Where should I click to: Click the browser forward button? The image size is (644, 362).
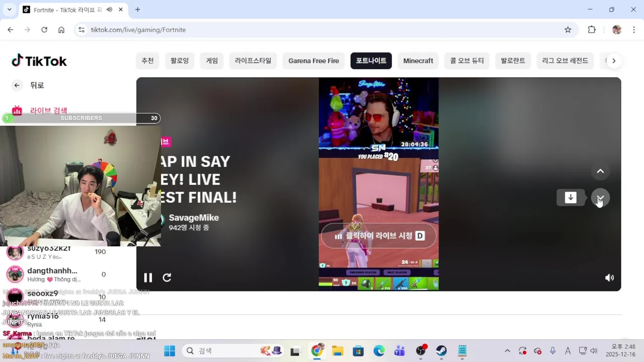tap(27, 30)
